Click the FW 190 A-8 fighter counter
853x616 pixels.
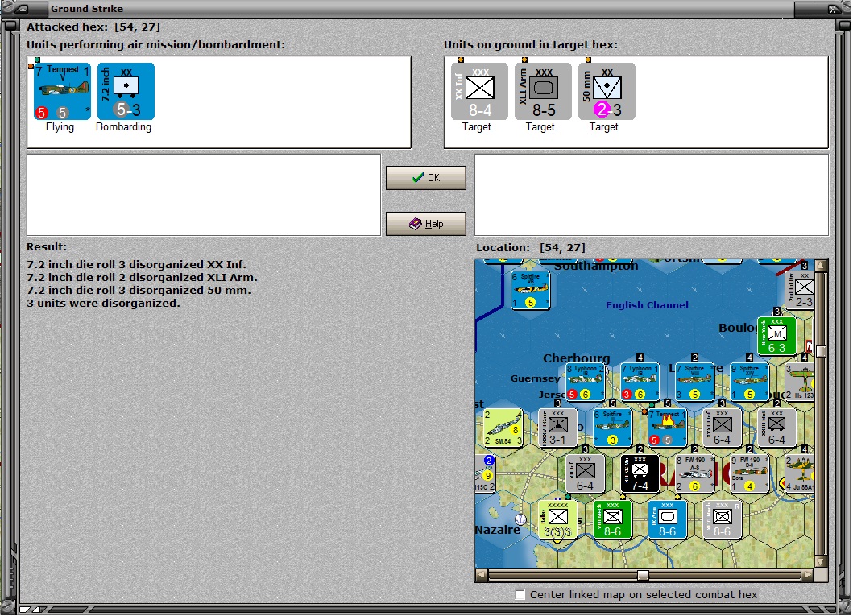pyautogui.click(x=694, y=473)
